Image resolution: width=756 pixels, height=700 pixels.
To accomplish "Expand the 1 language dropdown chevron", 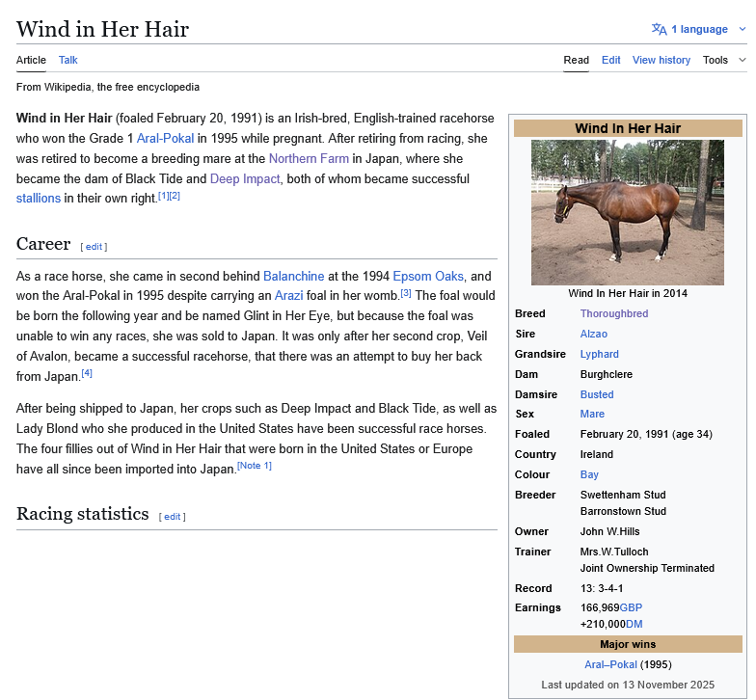I will tap(742, 29).
